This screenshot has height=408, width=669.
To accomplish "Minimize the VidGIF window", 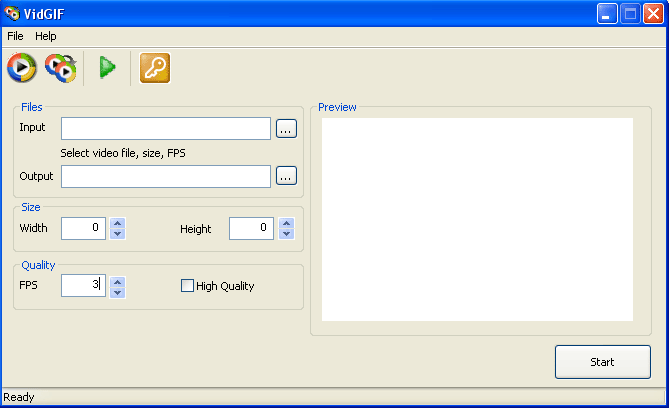I will (x=607, y=14).
